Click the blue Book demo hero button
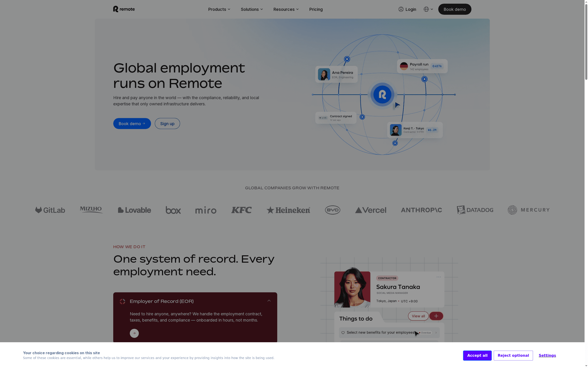This screenshot has height=368, width=588. pyautogui.click(x=132, y=124)
